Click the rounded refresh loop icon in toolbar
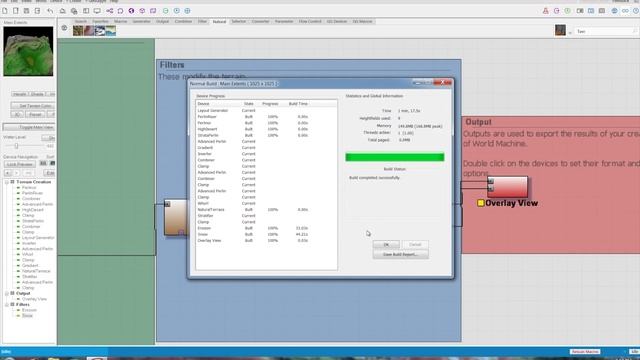Screen dimensions: 640x360 point(120,11)
